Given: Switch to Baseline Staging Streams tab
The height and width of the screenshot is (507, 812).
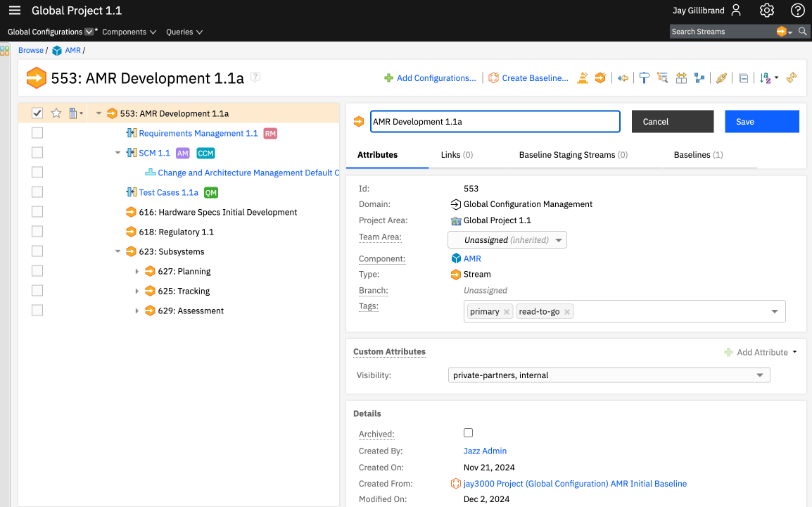Looking at the screenshot, I should pos(573,154).
